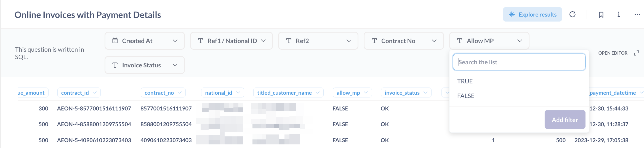Click the refresh results icon
644x148 pixels.
click(x=573, y=14)
